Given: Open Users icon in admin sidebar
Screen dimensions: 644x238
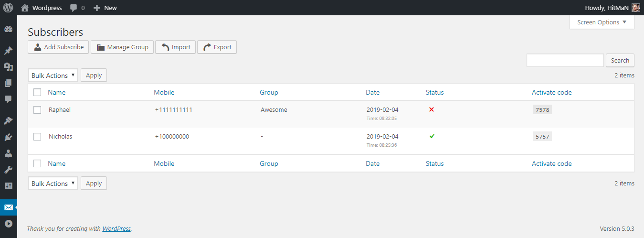Looking at the screenshot, I should (x=8, y=153).
